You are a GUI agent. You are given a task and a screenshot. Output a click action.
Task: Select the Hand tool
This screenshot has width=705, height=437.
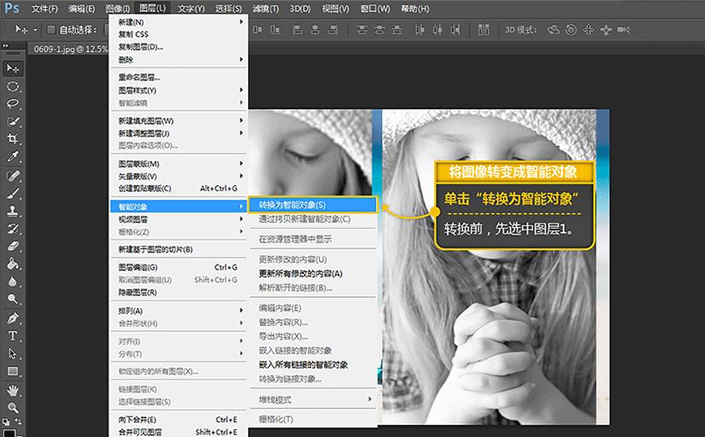pyautogui.click(x=14, y=389)
